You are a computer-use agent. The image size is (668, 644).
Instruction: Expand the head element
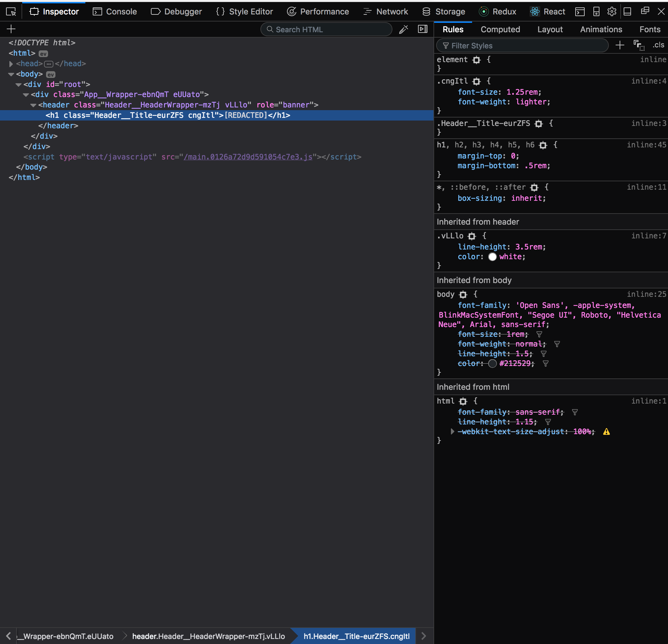(10, 64)
